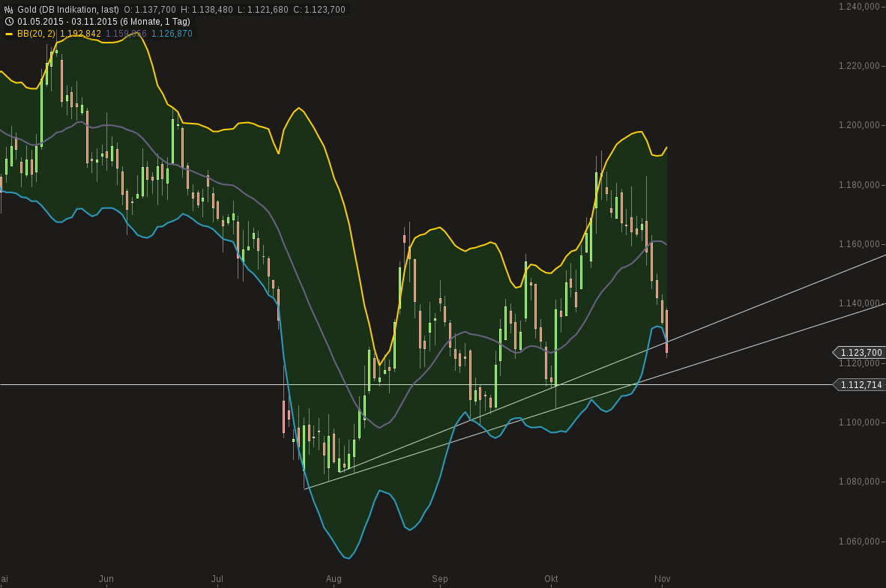
Task: Click the candlestick chart type icon
Action: pos(7,10)
